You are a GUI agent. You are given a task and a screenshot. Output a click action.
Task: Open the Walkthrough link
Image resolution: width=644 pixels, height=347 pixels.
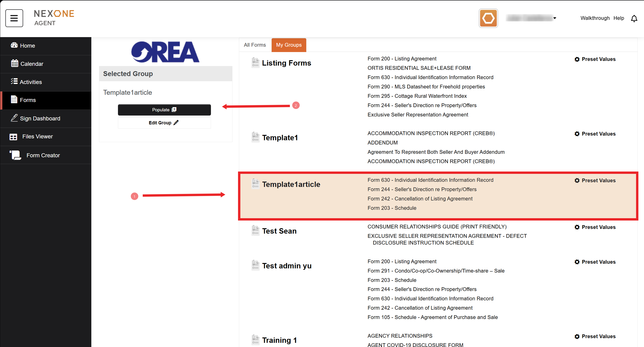[x=595, y=18]
